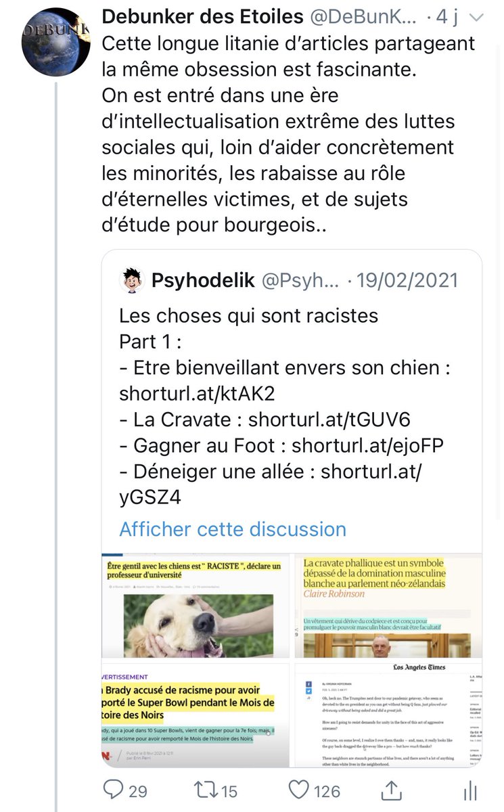Open Debunker des Etoiles profile avatar
This screenshot has width=504, height=812.
pos(56,41)
